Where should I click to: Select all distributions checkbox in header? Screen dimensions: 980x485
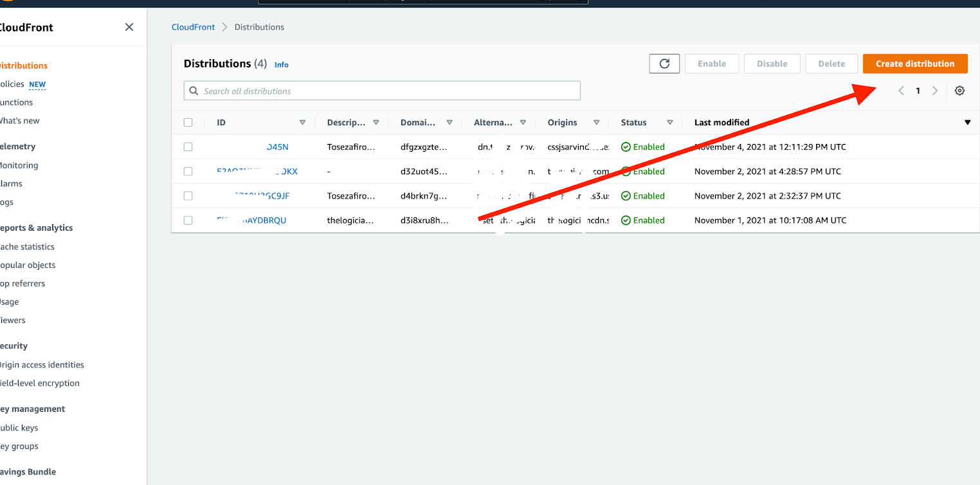[188, 122]
